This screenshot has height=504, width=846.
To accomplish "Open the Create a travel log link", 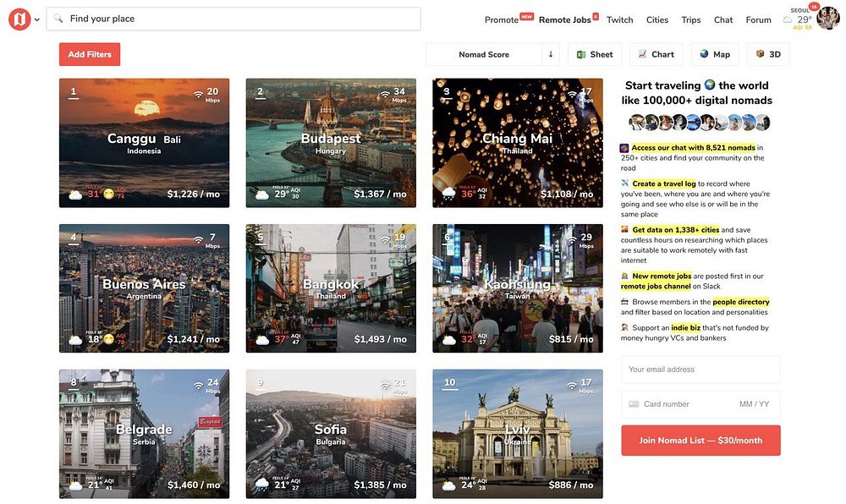I will pos(663,184).
